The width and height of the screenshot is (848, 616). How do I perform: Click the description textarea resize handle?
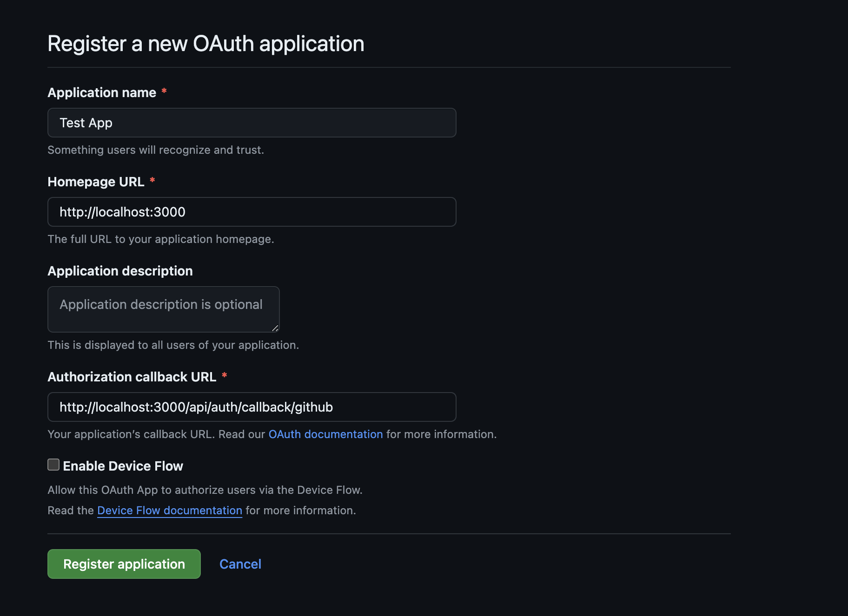(275, 328)
